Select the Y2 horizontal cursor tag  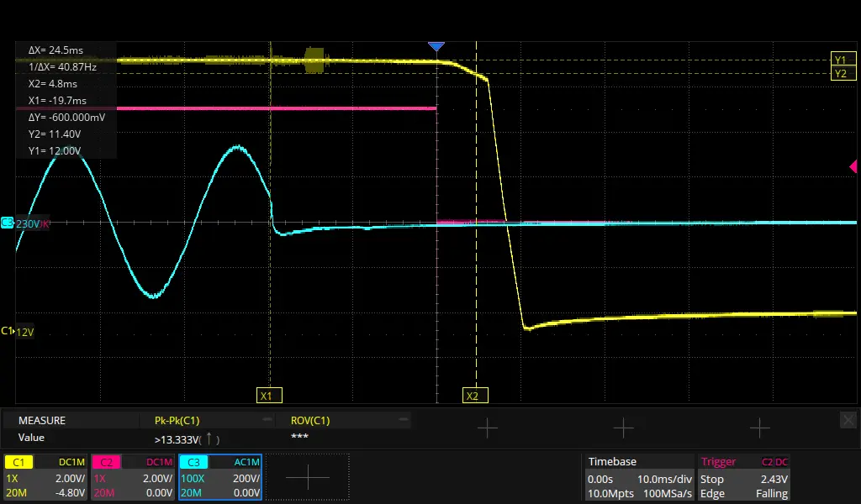tap(840, 74)
